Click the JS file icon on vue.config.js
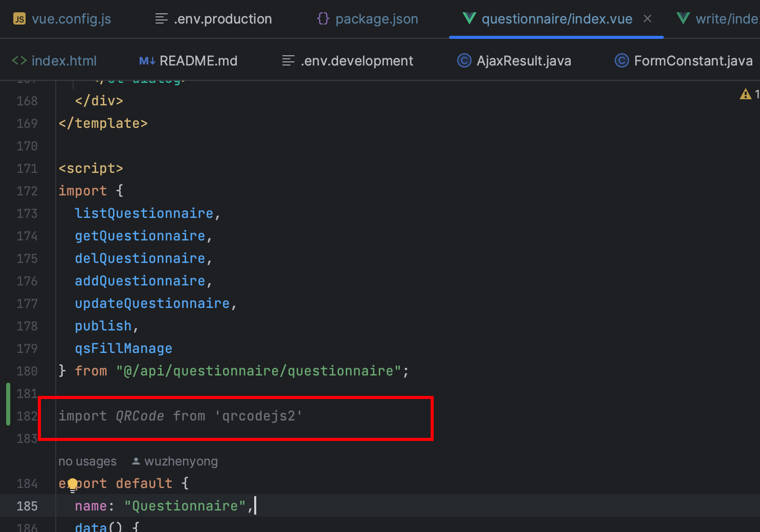The image size is (760, 532). point(19,19)
